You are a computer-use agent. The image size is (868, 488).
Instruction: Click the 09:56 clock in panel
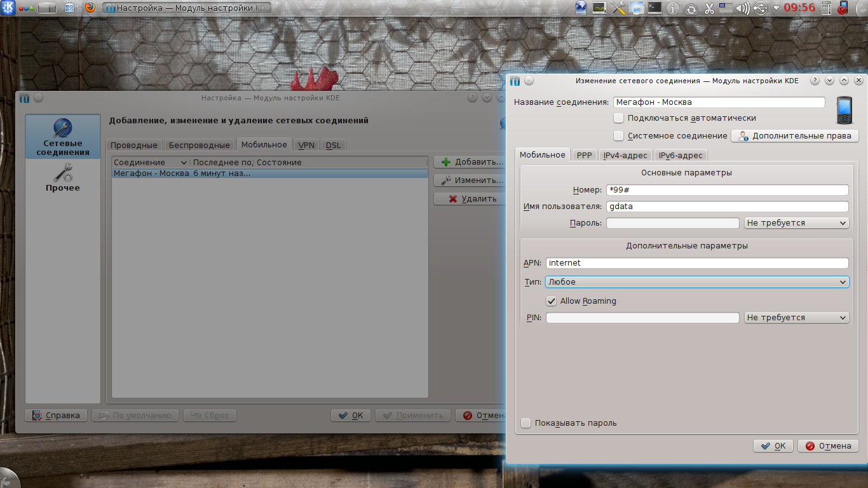pos(799,8)
